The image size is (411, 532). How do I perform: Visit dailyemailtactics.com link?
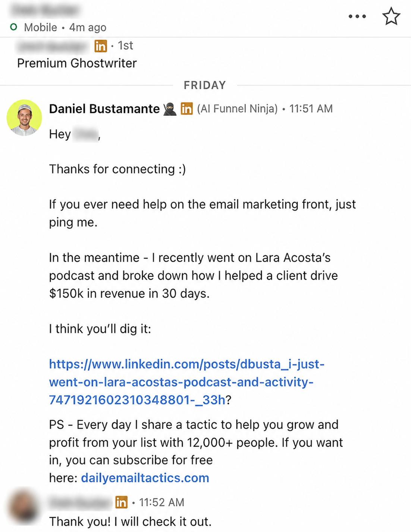(x=145, y=478)
